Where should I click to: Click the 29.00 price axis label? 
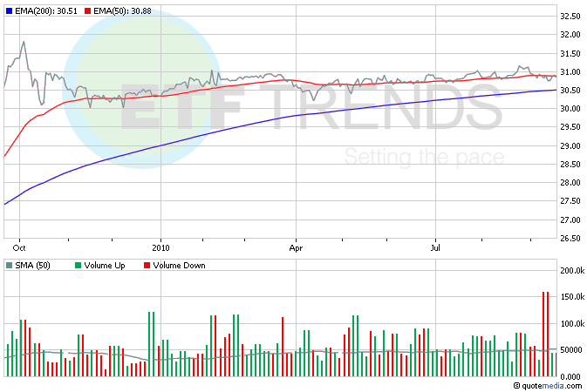coord(570,145)
